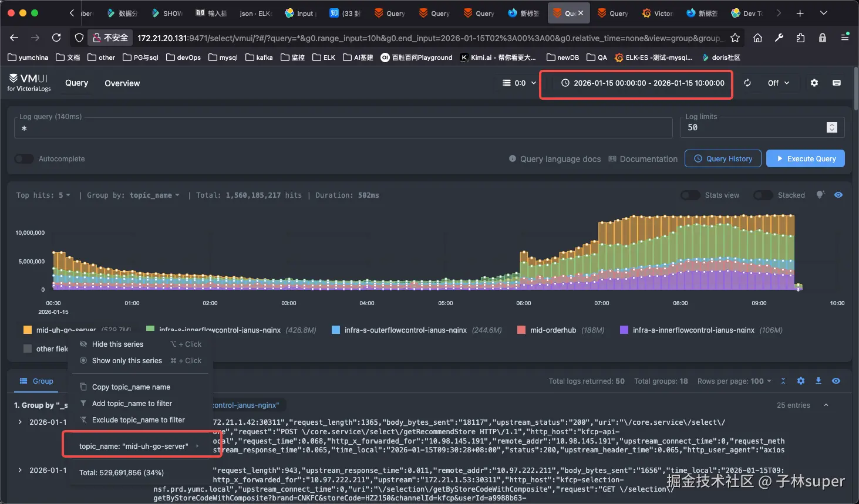This screenshot has height=504, width=859.
Task: Open the Query History button
Action: tap(723, 159)
